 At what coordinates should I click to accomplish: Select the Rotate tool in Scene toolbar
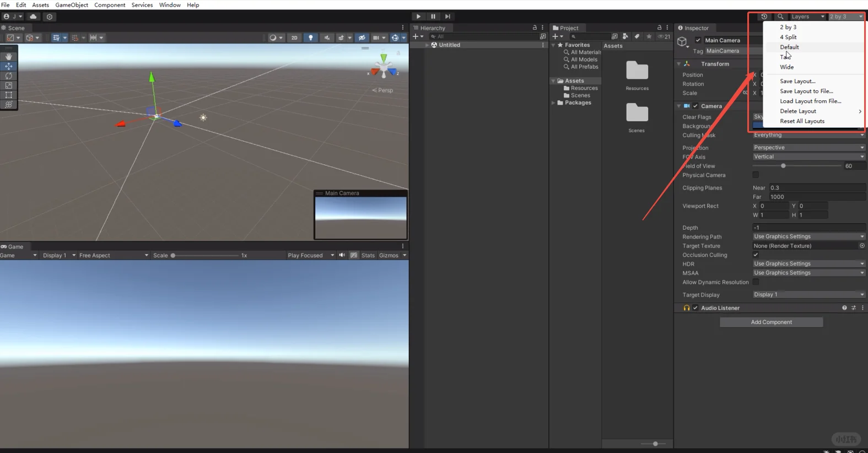pyautogui.click(x=9, y=75)
